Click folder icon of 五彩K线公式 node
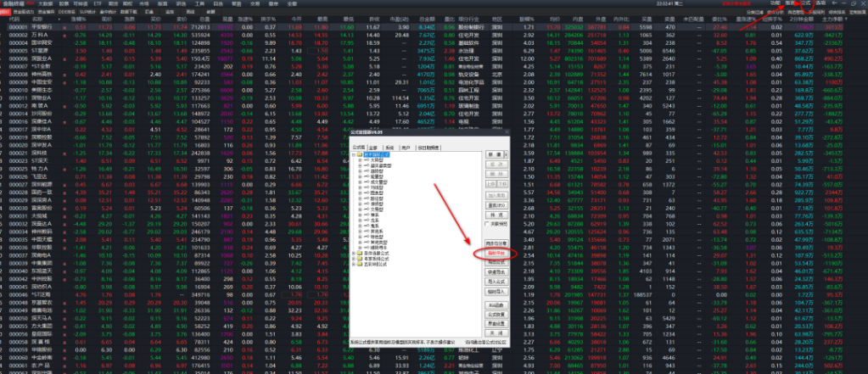Screen dimensions: 868x374 (360, 265)
